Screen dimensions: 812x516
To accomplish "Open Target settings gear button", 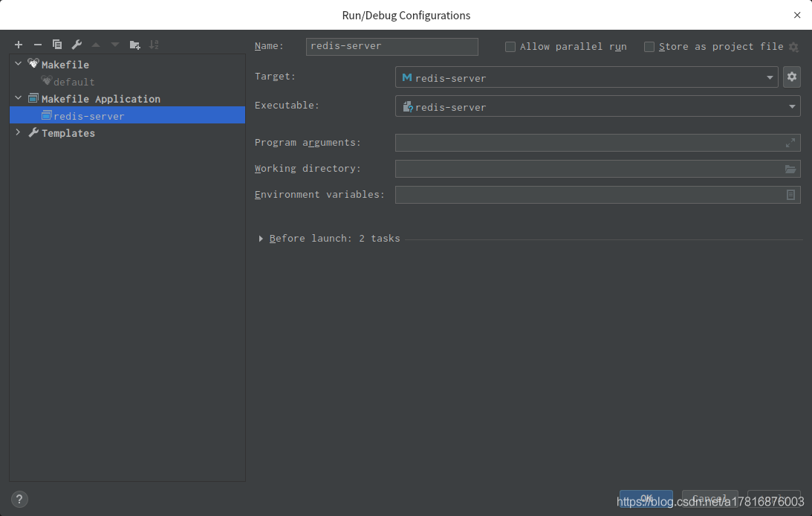I will pos(791,77).
